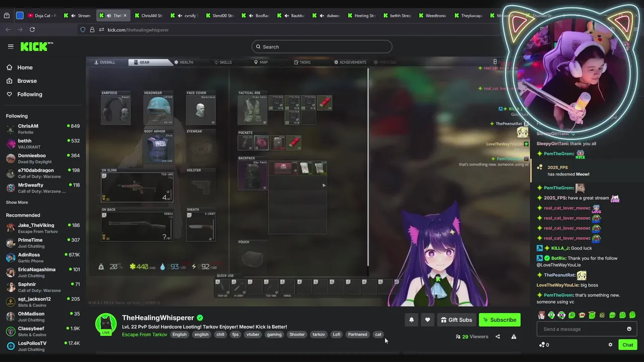Image resolution: width=644 pixels, height=362 pixels.
Task: Switch to the Slend00 Stream browser tab
Action: tap(219, 16)
